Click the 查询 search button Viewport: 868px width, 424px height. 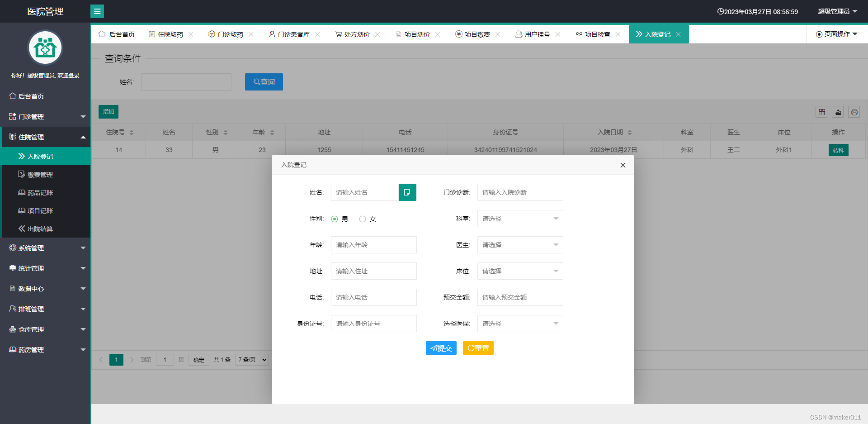[264, 82]
